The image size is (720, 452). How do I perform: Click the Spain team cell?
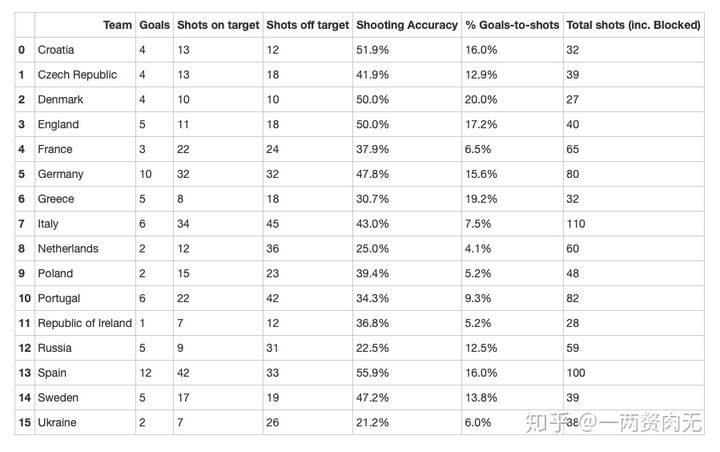coord(54,373)
